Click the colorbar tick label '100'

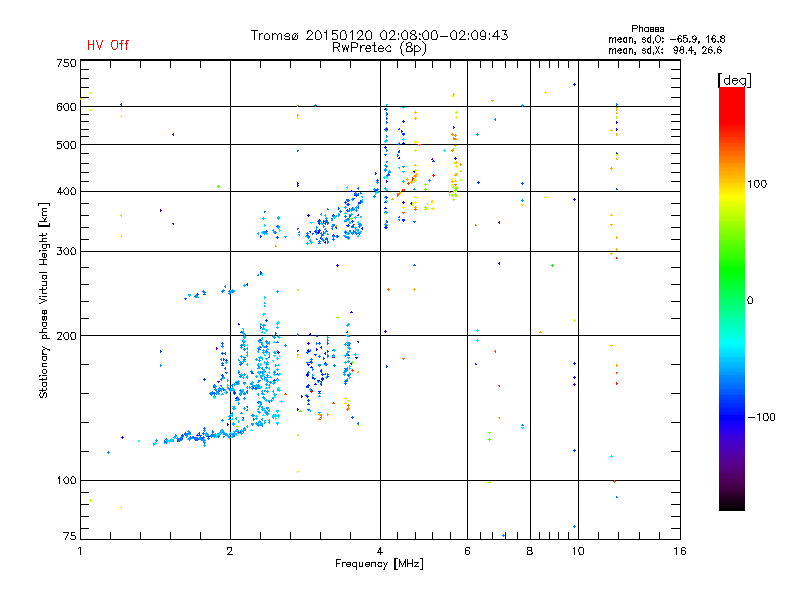(x=757, y=184)
